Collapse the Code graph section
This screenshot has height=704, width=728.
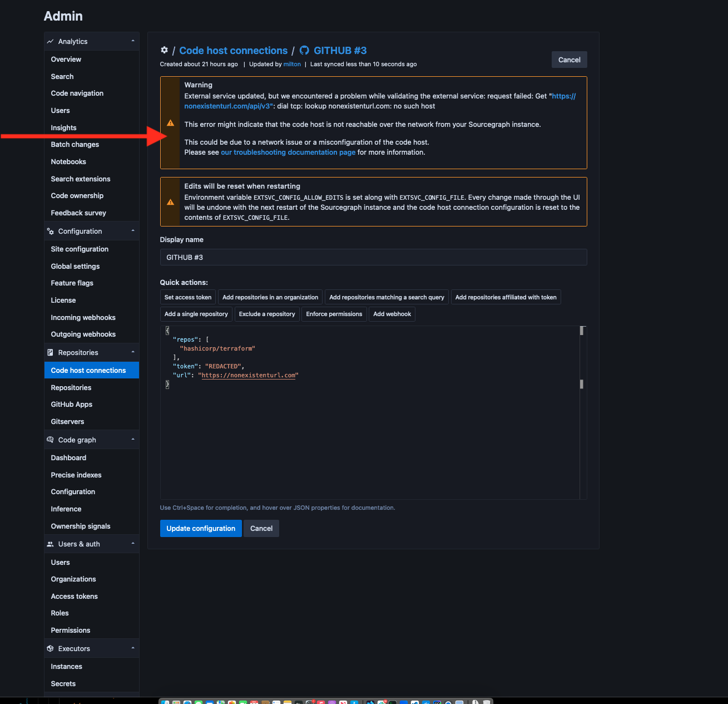click(x=133, y=440)
